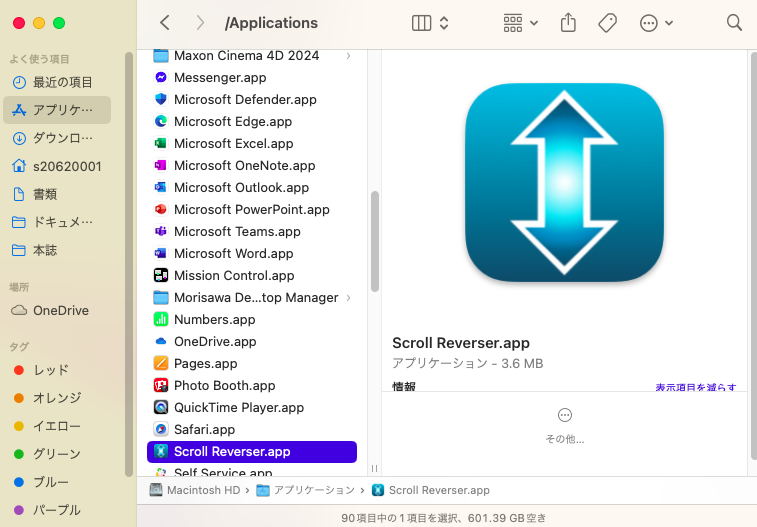Filter by the パープル tag
Viewport: 757px width, 527px height.
pos(57,510)
